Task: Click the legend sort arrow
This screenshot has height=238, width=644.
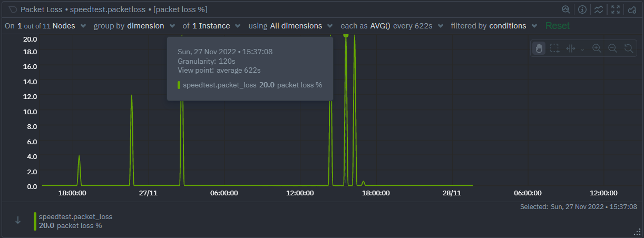Action: point(18,221)
